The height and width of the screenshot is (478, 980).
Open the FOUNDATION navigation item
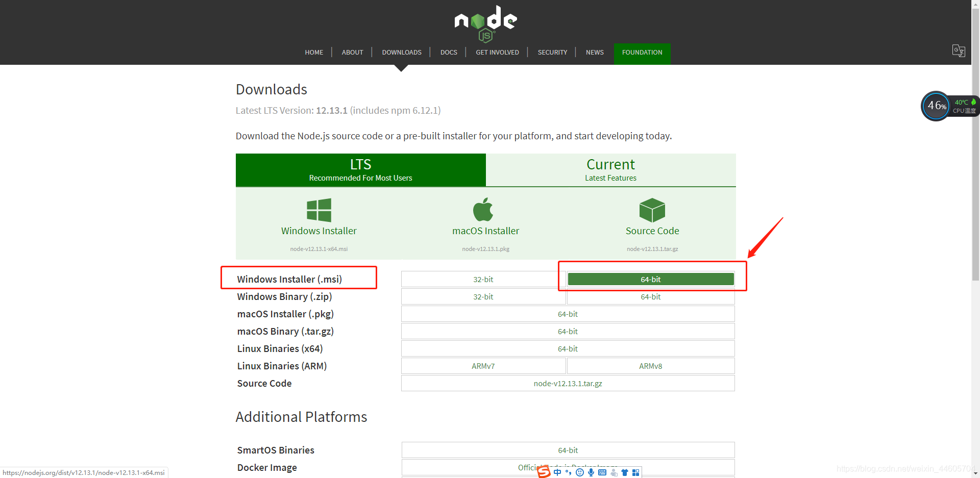[x=642, y=53]
